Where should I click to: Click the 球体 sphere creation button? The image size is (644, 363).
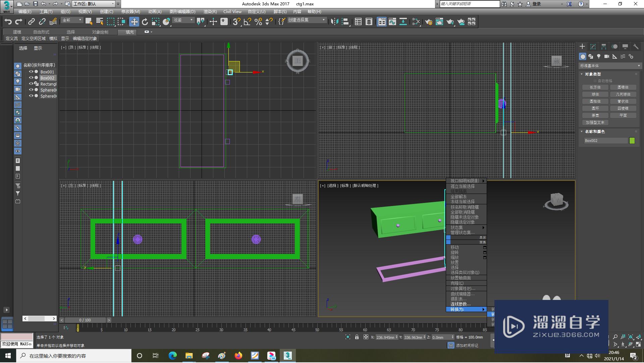coord(595,94)
